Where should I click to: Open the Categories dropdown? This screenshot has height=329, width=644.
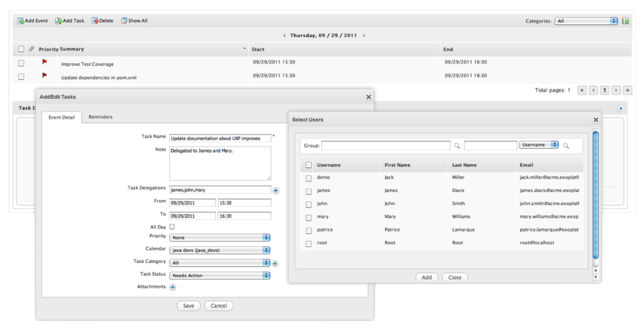pos(586,21)
